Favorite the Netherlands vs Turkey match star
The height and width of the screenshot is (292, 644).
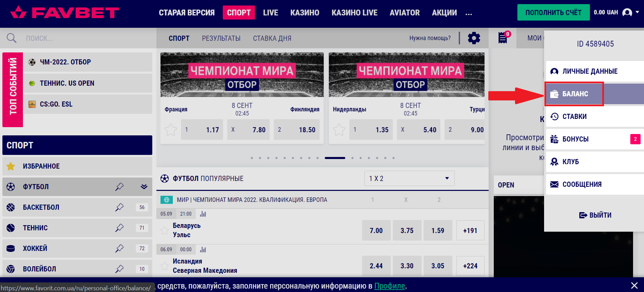coord(339,130)
